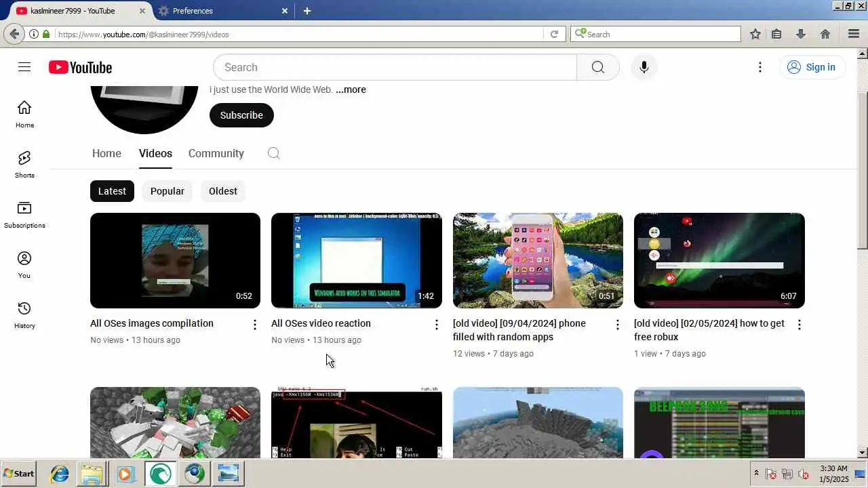Screen dimensions: 868x488
Task: Open options for phone filled with random apps
Action: pyautogui.click(x=618, y=325)
